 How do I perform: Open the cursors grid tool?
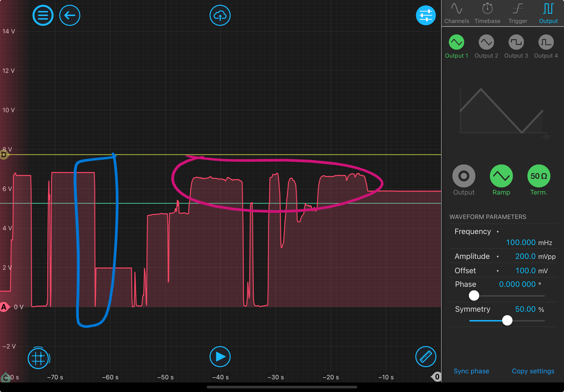pos(38,358)
